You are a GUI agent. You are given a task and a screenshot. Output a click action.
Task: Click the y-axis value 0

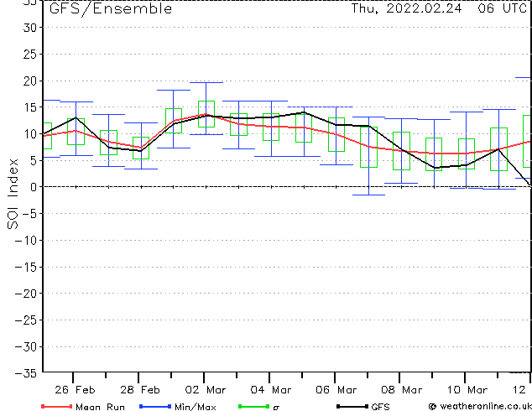(x=34, y=187)
